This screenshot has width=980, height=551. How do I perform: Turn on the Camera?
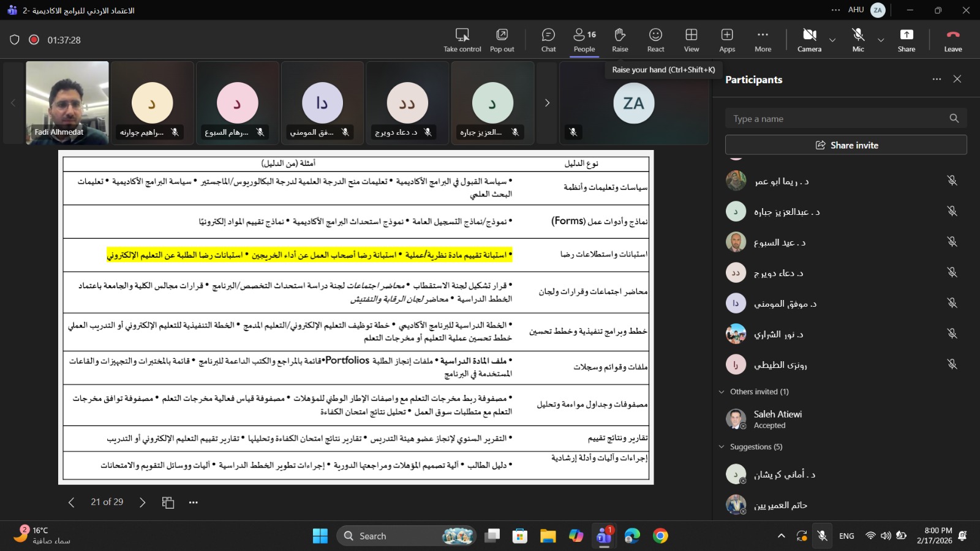click(x=809, y=40)
